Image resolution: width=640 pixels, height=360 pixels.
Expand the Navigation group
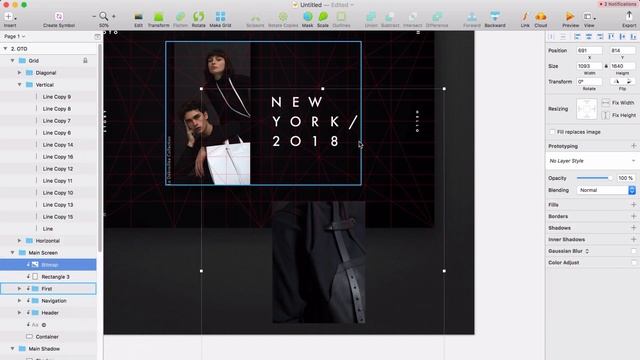(19, 301)
